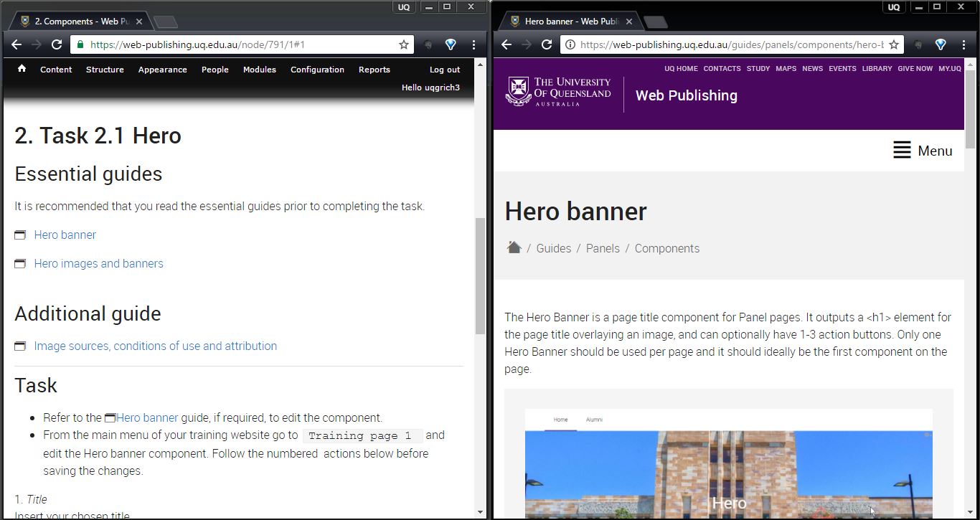Reload the Hero banner page in right window
The width and height of the screenshot is (980, 520).
(x=547, y=44)
